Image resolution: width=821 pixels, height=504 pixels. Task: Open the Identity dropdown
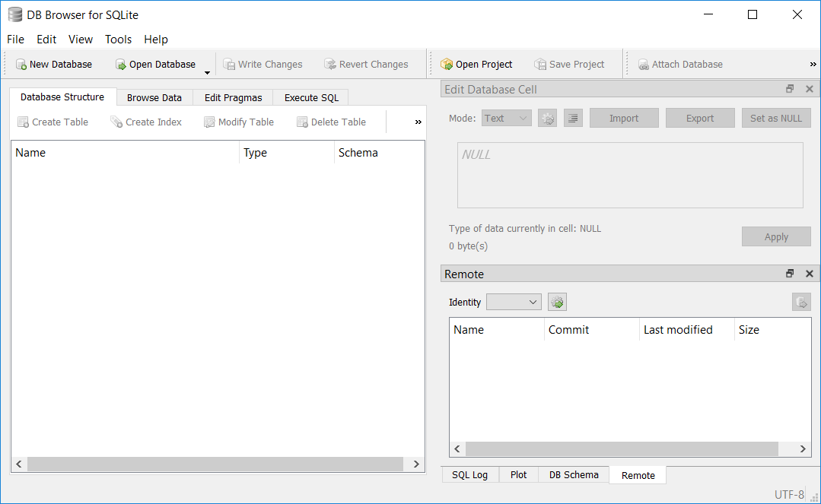(514, 302)
